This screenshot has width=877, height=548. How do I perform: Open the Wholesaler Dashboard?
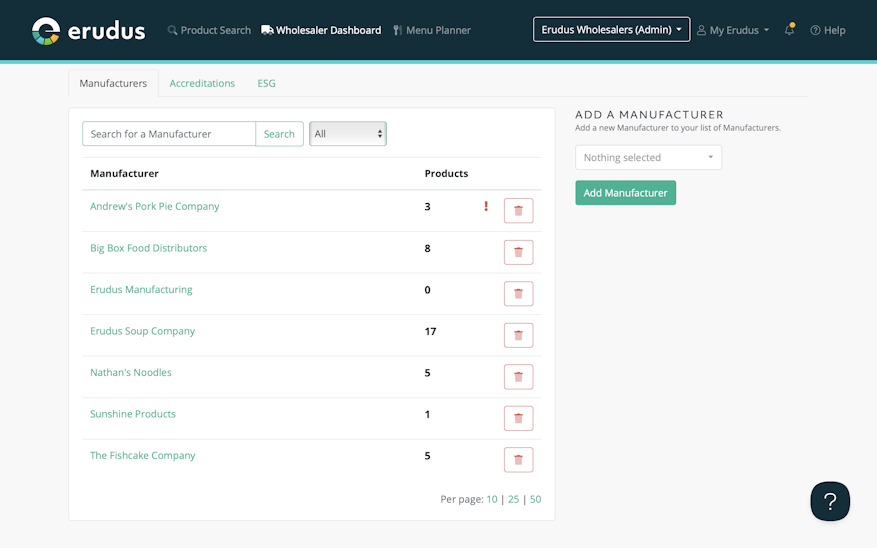321,30
